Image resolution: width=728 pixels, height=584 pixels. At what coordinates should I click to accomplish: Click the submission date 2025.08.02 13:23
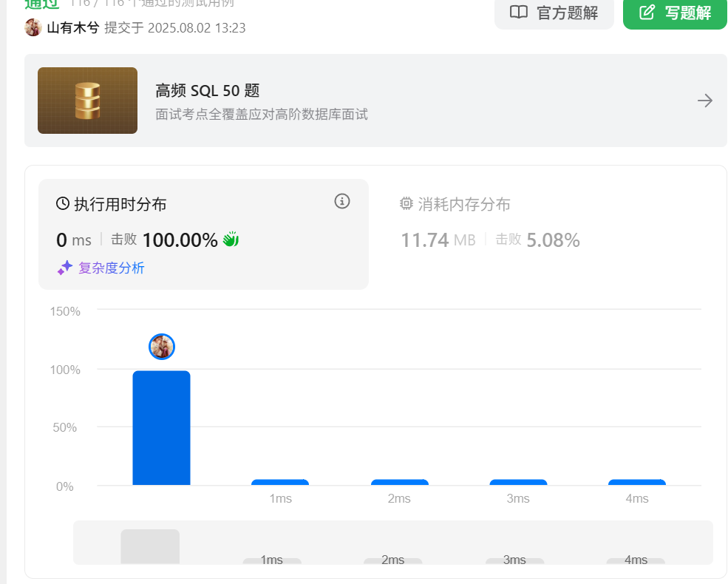pyautogui.click(x=197, y=28)
